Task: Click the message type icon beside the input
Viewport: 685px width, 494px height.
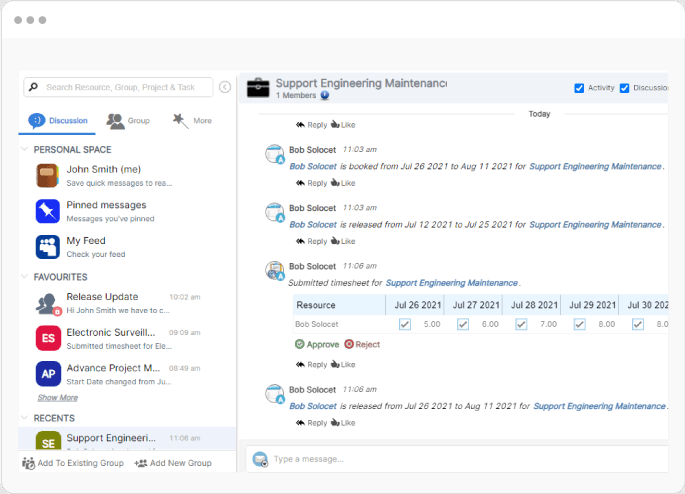Action: (x=260, y=459)
